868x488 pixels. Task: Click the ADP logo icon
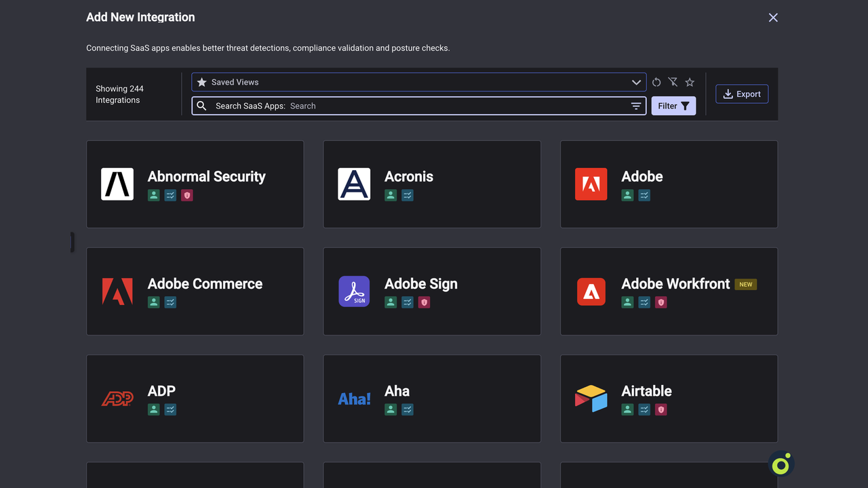click(x=117, y=399)
